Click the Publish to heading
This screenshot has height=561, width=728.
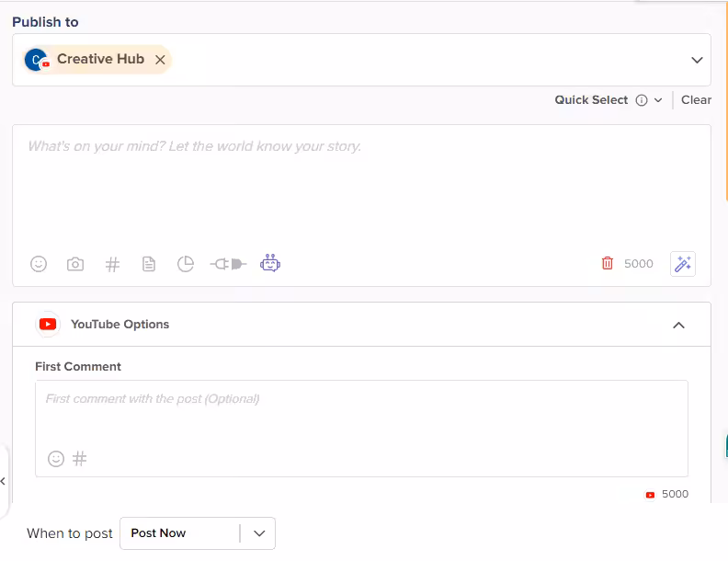(45, 22)
